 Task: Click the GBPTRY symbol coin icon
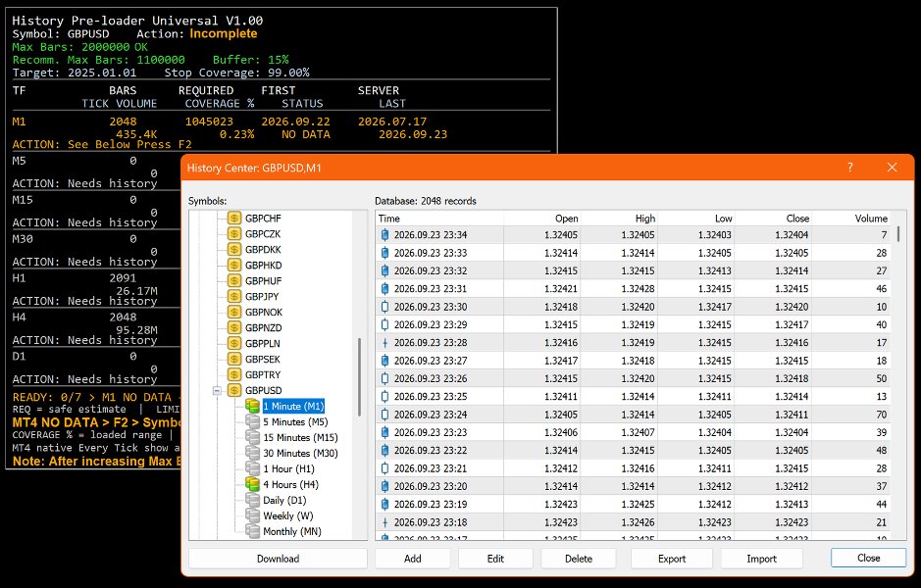(x=234, y=374)
